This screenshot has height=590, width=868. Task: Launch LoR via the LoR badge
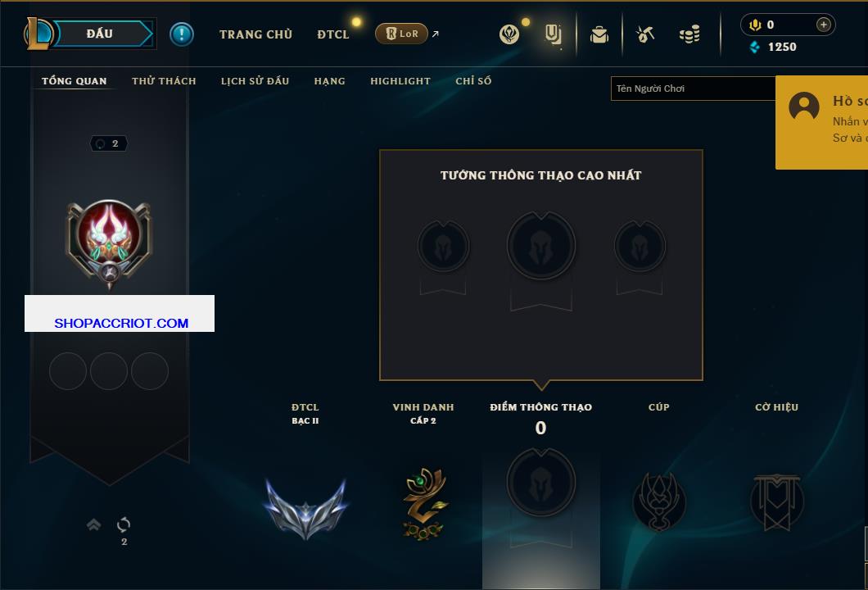coord(401,34)
